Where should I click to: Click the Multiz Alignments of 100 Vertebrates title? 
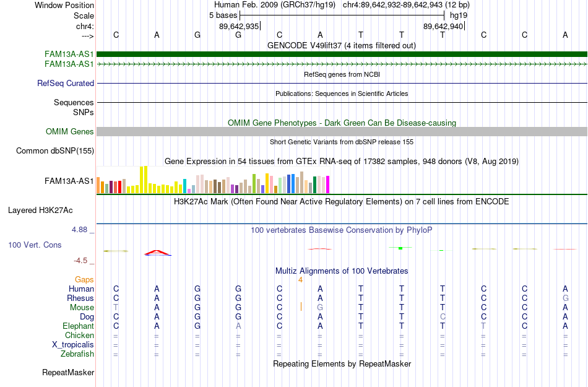(x=342, y=271)
